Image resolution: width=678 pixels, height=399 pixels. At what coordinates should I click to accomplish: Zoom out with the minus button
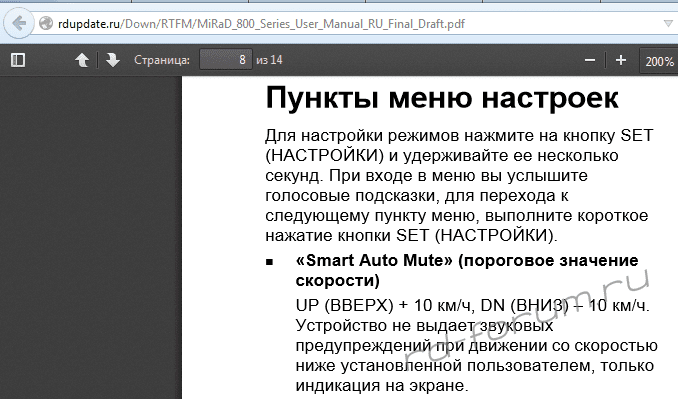click(x=590, y=60)
